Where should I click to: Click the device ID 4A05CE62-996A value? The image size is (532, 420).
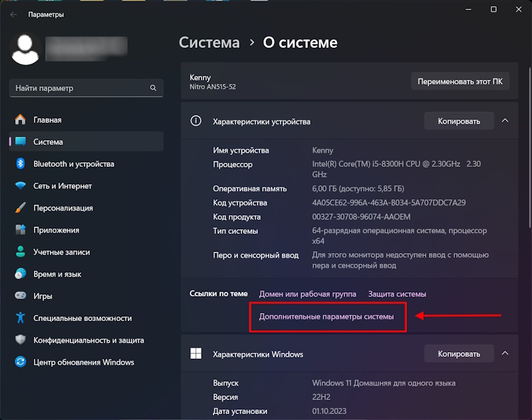[389, 203]
